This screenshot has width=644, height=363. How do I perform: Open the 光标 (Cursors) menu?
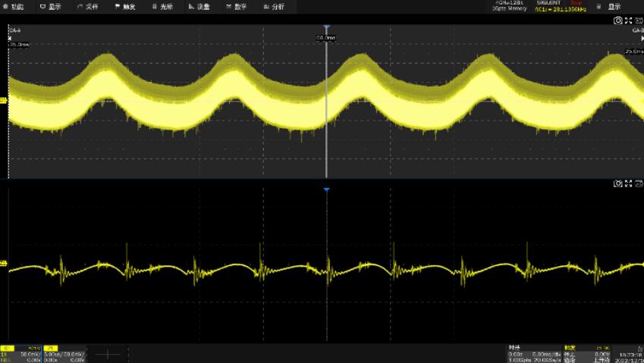(x=162, y=6)
